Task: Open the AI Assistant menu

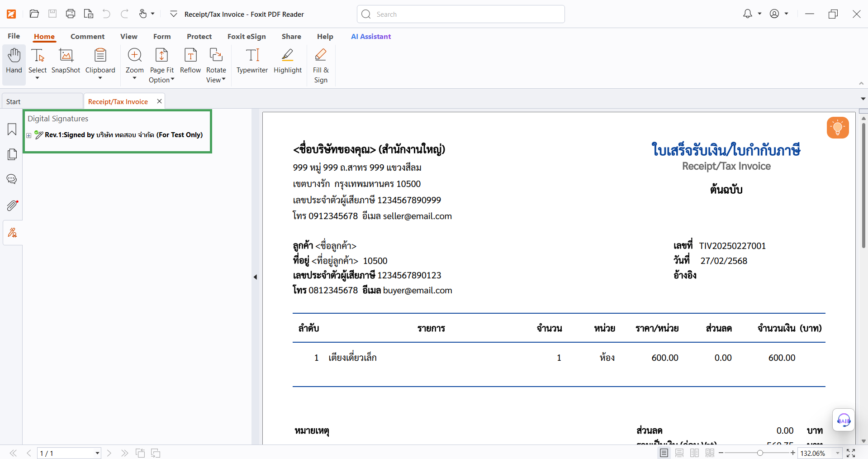Action: [371, 36]
